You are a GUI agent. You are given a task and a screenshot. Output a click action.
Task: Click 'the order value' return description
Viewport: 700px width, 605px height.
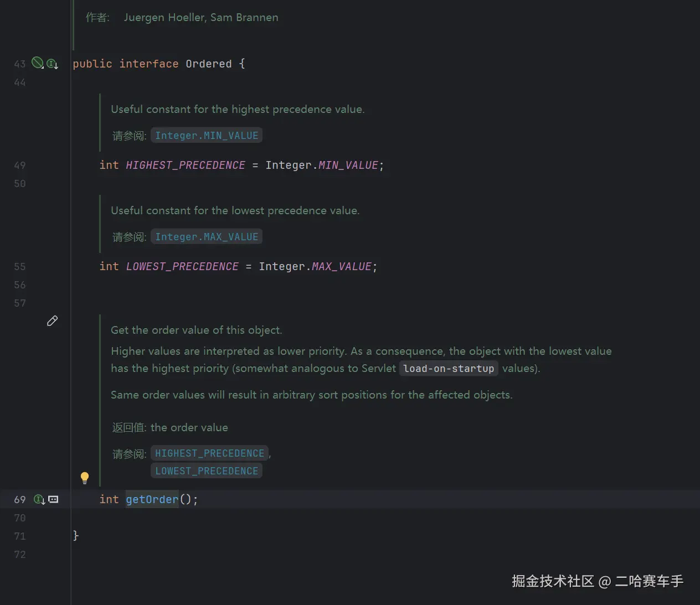point(189,427)
